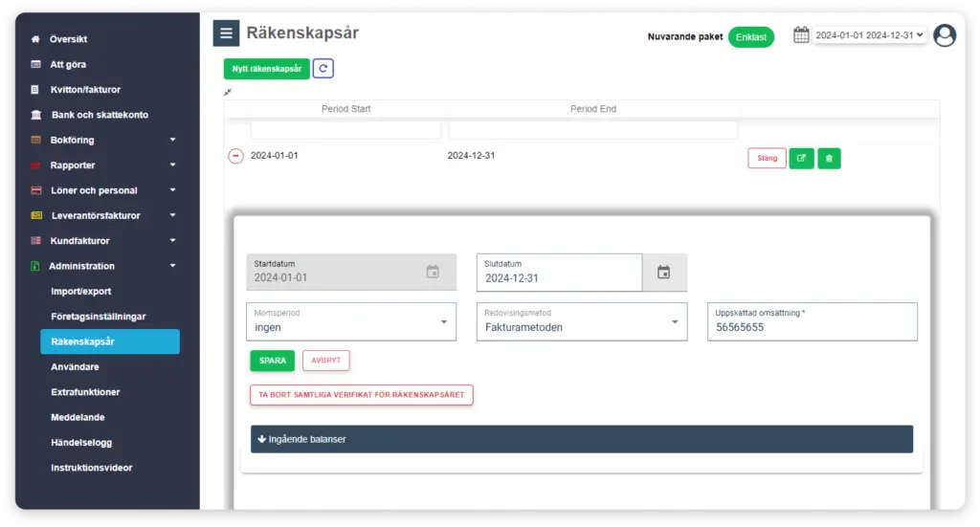Expand the Rapporter submenu arrow

tap(172, 165)
